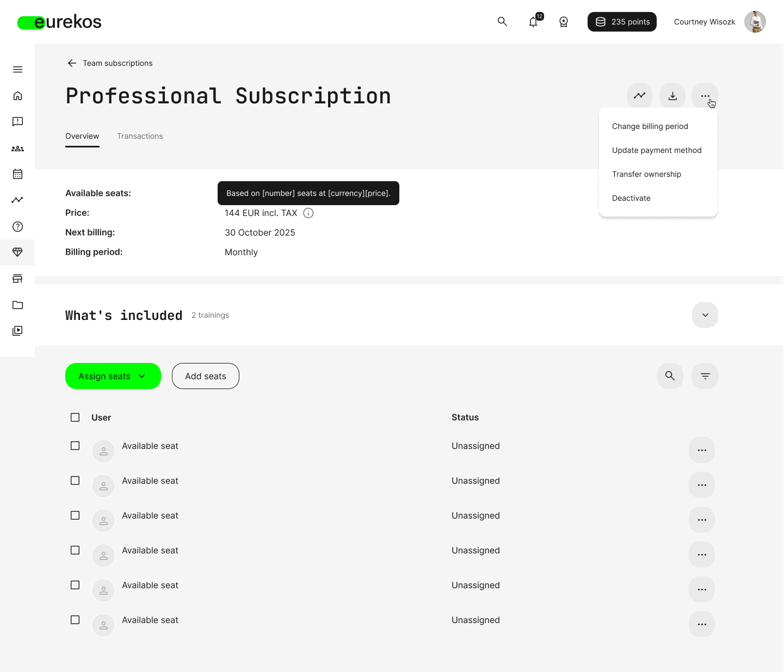
Task: Expand the Assign seats dropdown
Action: (x=113, y=376)
